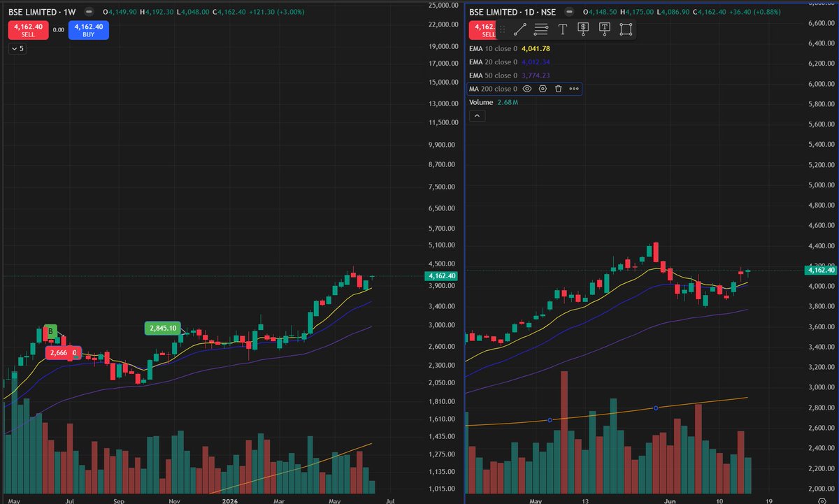Select the trend line drawing tool
This screenshot has height=504, width=839.
click(x=519, y=29)
